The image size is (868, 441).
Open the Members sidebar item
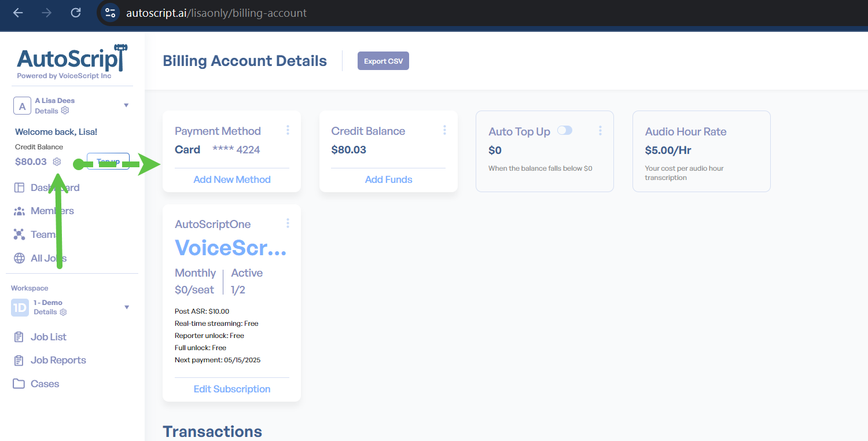pos(52,211)
